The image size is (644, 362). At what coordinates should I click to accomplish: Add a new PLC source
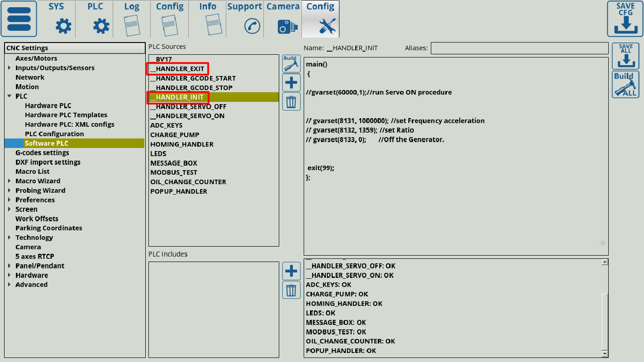[291, 83]
